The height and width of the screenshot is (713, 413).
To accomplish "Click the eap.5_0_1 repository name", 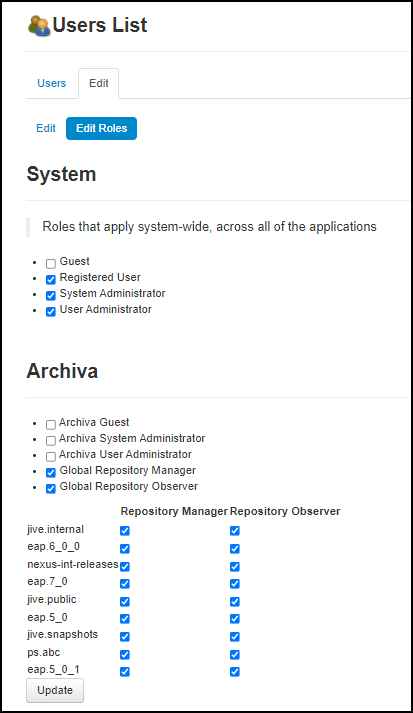I will [x=53, y=669].
